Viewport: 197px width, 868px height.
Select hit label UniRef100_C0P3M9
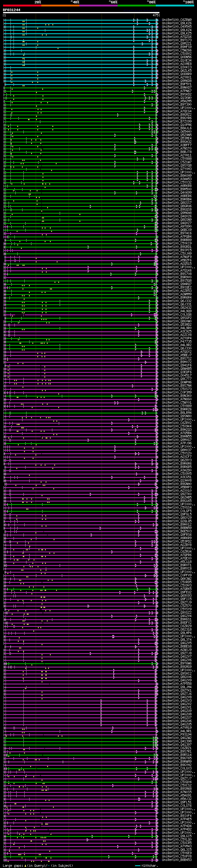pyautogui.click(x=177, y=392)
